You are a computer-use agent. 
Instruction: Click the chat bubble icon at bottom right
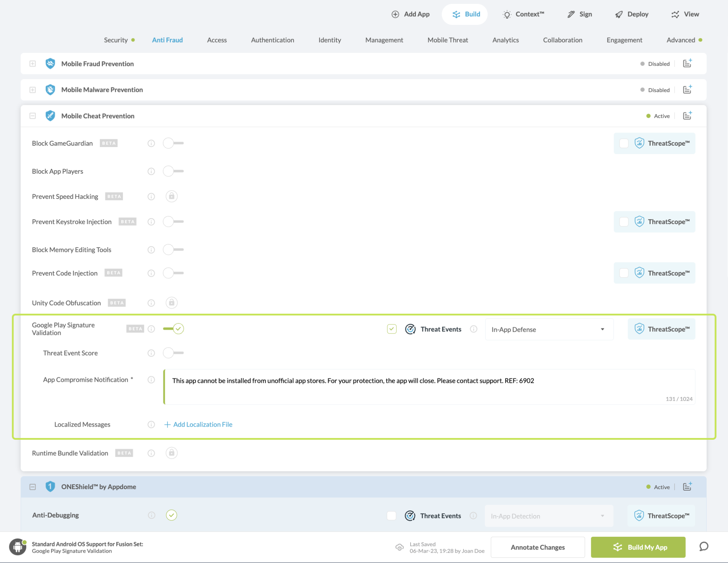703,547
